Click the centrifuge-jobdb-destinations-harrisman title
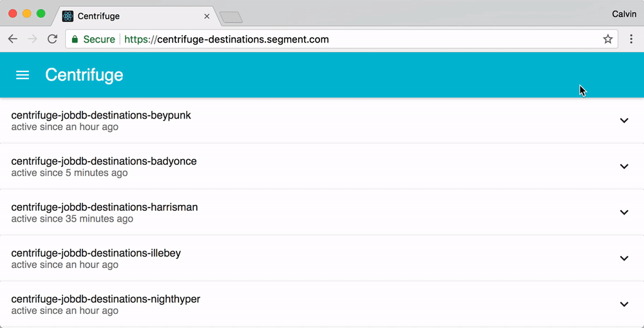644x328 pixels. click(104, 207)
